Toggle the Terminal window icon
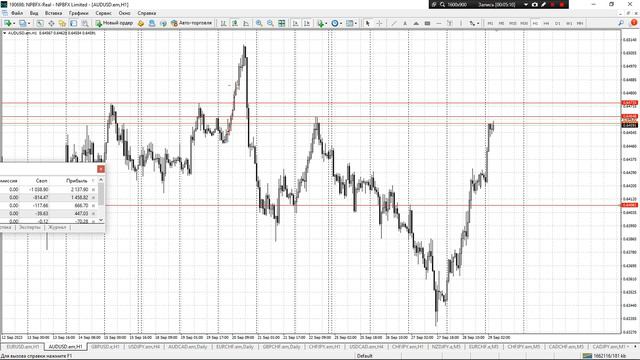640x360 pixels. click(73, 23)
